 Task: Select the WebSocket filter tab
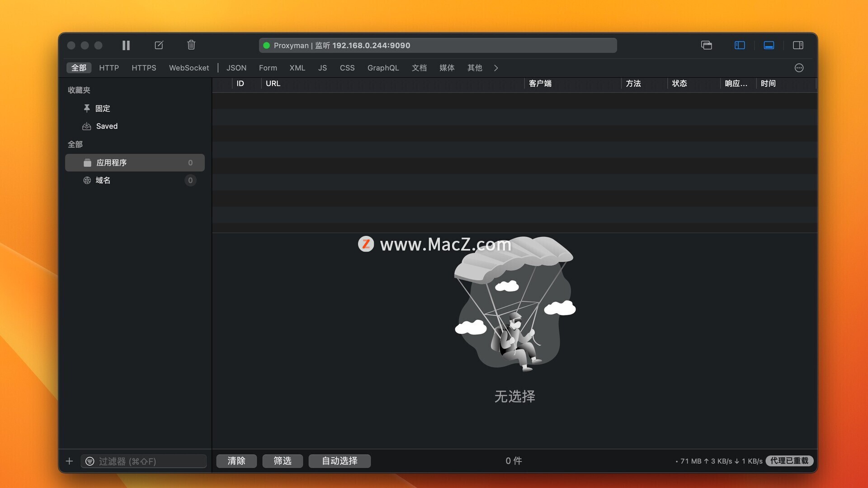click(x=189, y=68)
